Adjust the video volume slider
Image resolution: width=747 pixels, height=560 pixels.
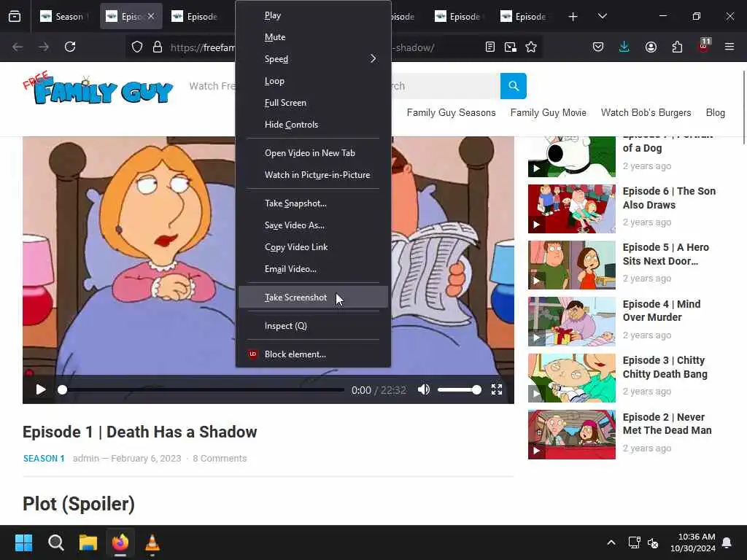[x=460, y=389]
